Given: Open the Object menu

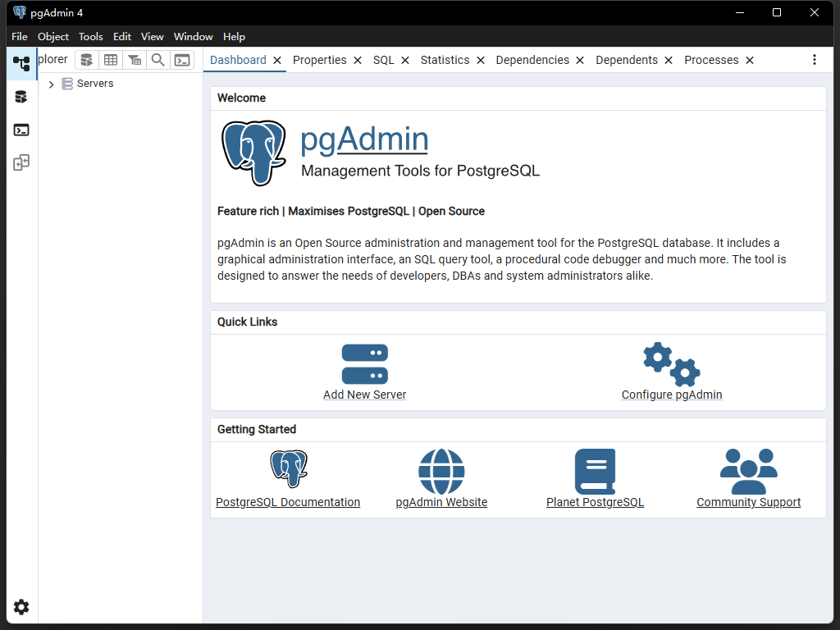Looking at the screenshot, I should coord(53,36).
